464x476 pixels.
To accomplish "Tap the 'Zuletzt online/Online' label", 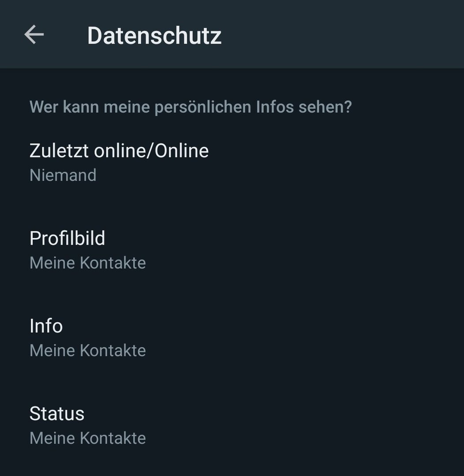I will point(119,151).
